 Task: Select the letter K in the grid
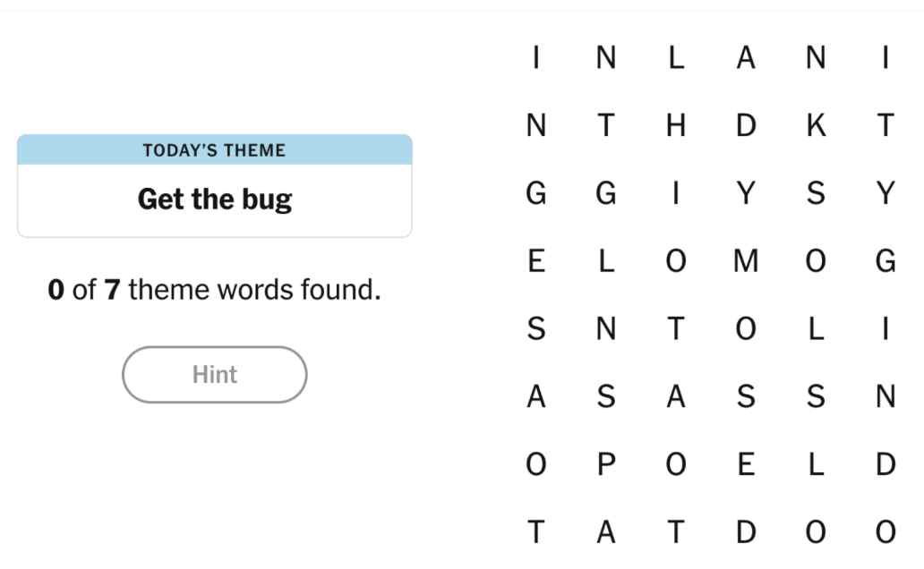816,126
